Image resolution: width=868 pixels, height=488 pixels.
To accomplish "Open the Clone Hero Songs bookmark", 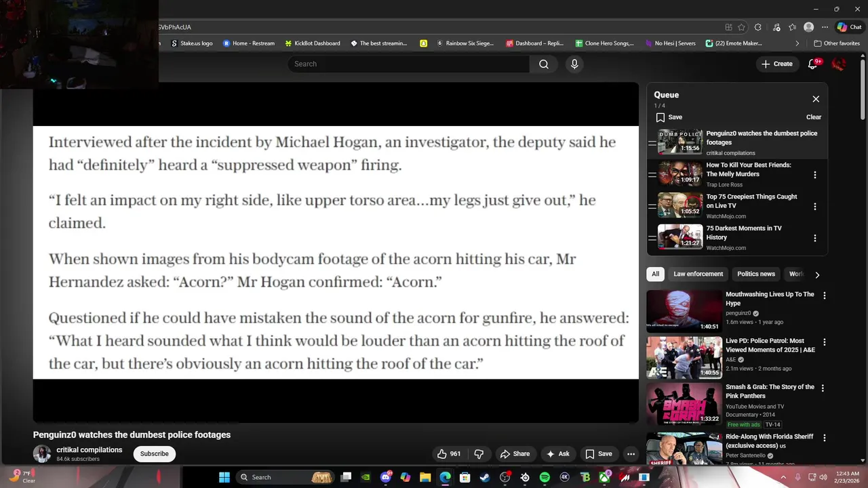I will (x=605, y=43).
